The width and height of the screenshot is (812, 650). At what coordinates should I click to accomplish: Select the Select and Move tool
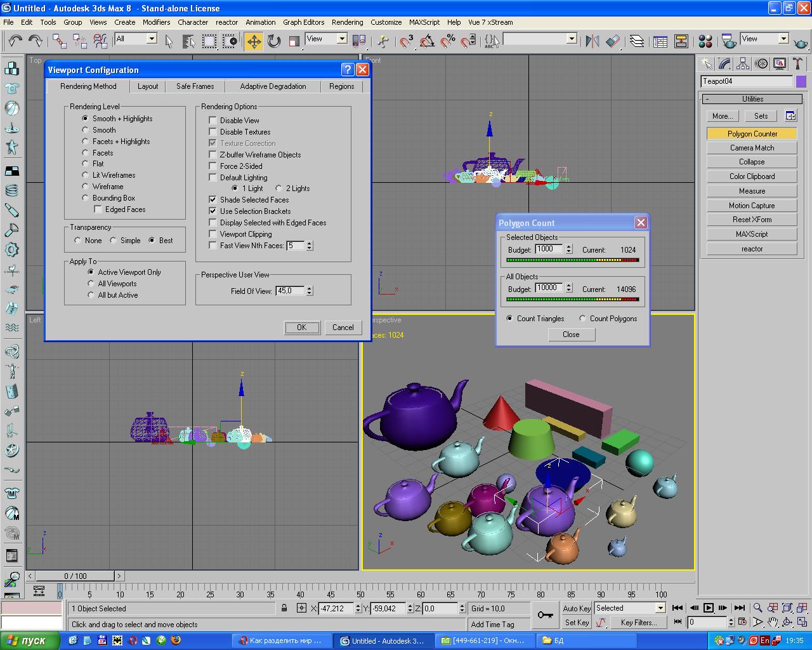(254, 42)
